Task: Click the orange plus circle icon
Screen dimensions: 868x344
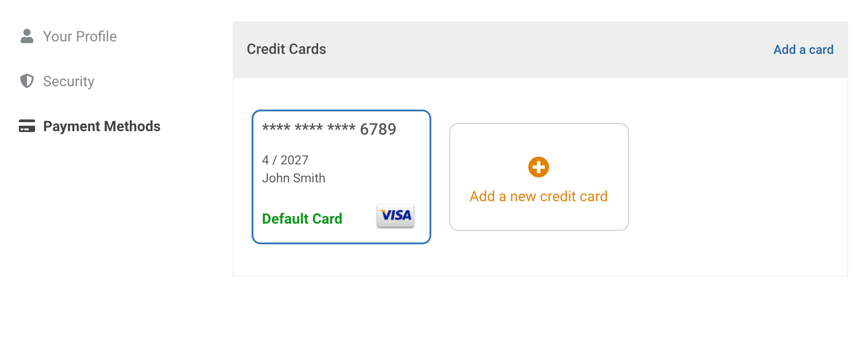Action: (539, 167)
